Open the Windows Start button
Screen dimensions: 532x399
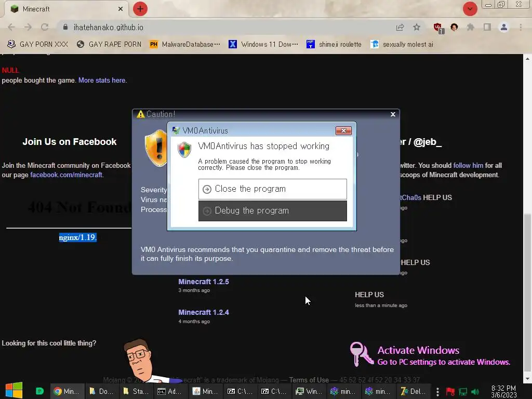[x=14, y=391]
